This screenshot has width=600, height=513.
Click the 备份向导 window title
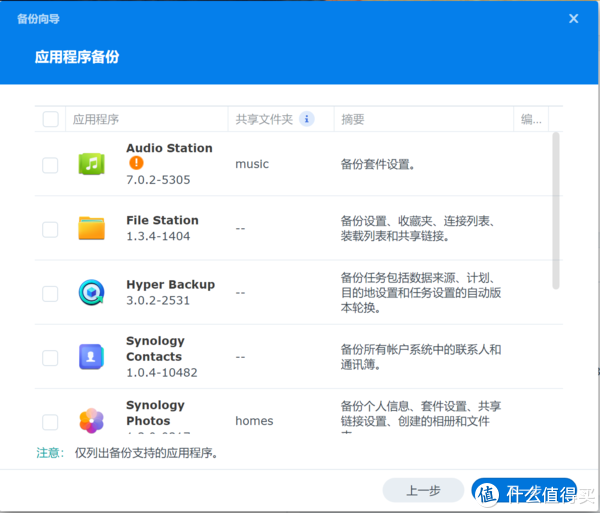pos(38,19)
